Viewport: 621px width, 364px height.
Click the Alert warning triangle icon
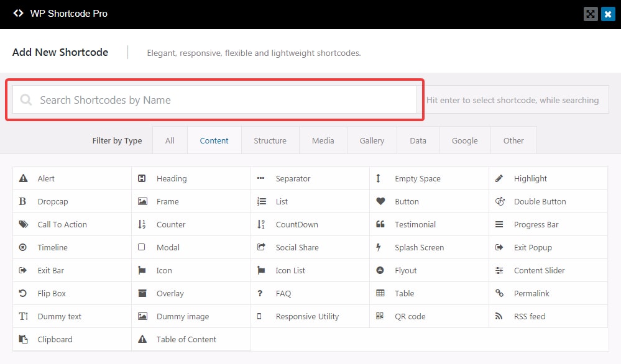click(x=24, y=178)
